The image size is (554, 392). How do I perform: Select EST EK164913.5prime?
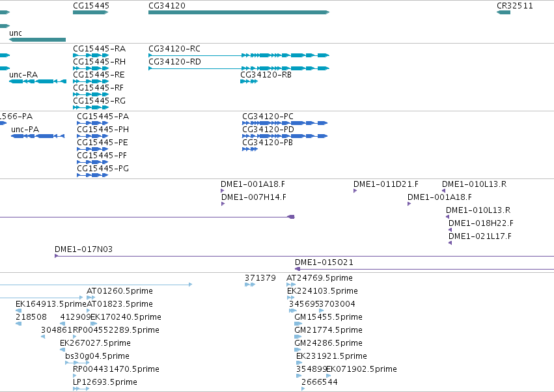[x=19, y=311]
